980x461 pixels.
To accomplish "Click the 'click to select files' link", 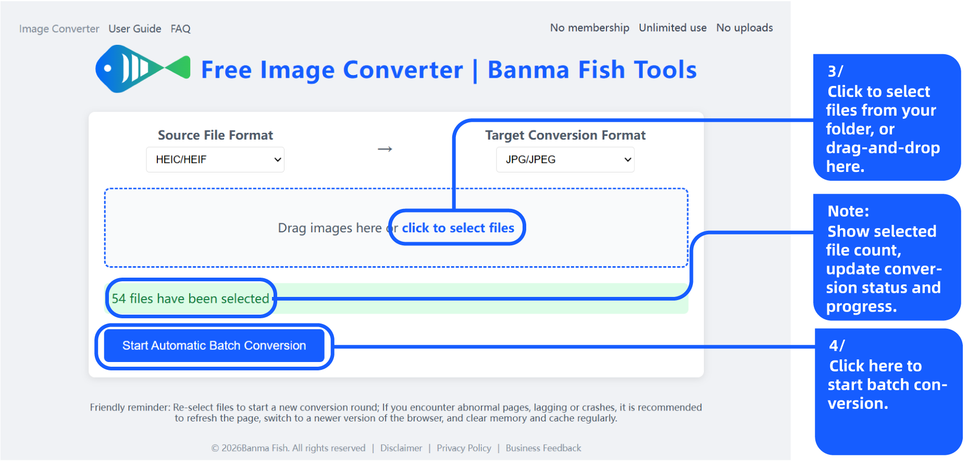I will [458, 228].
